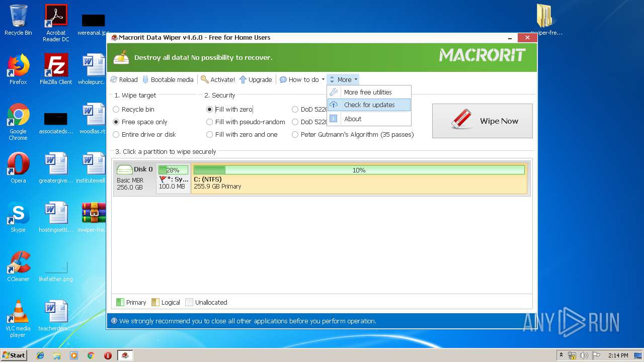Click the Reload toolbar icon

(114, 79)
